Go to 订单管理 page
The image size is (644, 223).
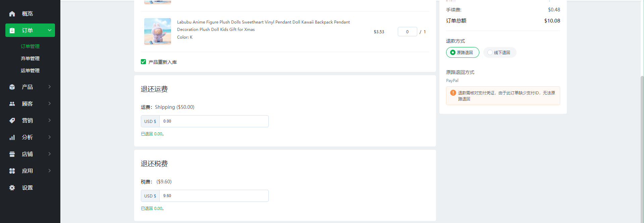pyautogui.click(x=30, y=46)
